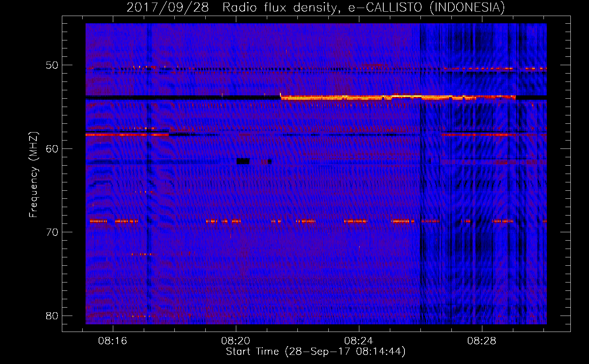Click the 50 frequency tick label
This screenshot has width=589, height=364.
click(x=52, y=65)
